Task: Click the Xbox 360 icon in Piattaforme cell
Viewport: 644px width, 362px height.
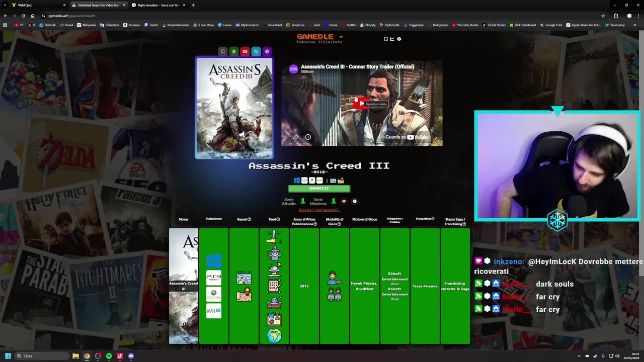Action: tap(214, 294)
